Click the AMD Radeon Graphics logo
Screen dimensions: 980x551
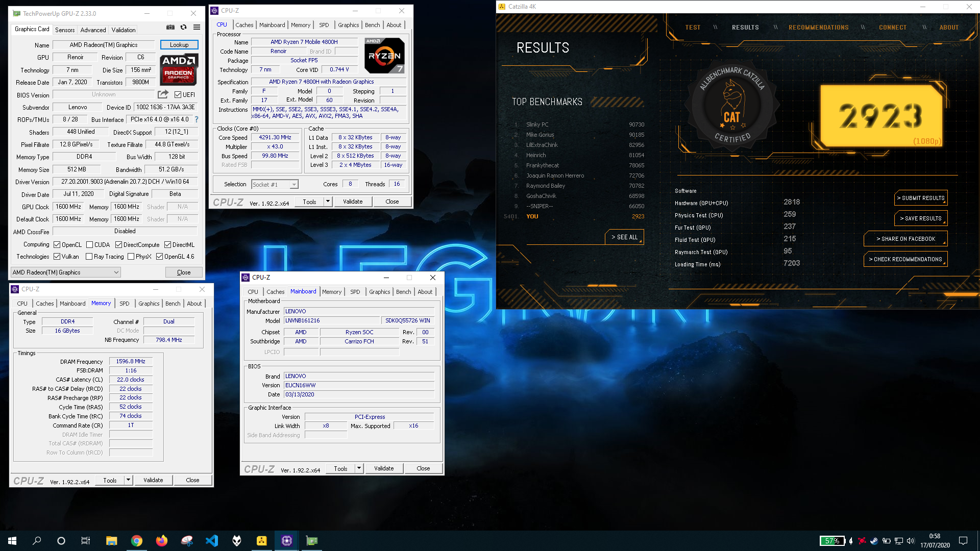179,69
